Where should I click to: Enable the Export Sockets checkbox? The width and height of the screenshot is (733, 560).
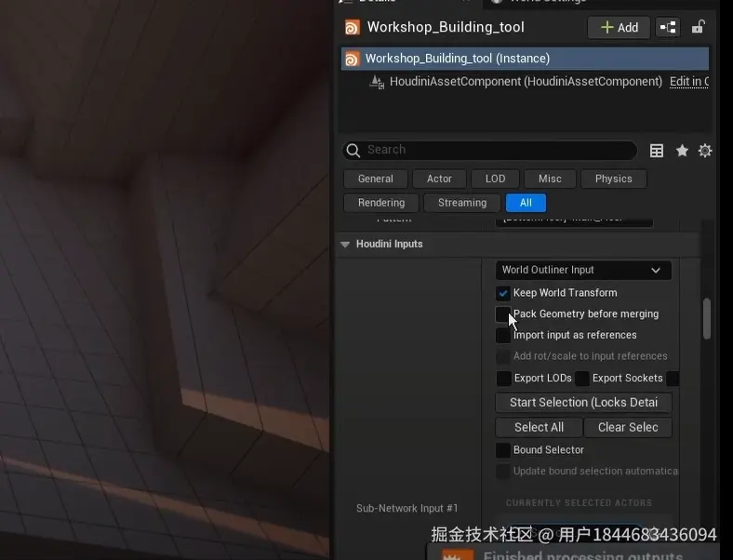[x=582, y=379]
